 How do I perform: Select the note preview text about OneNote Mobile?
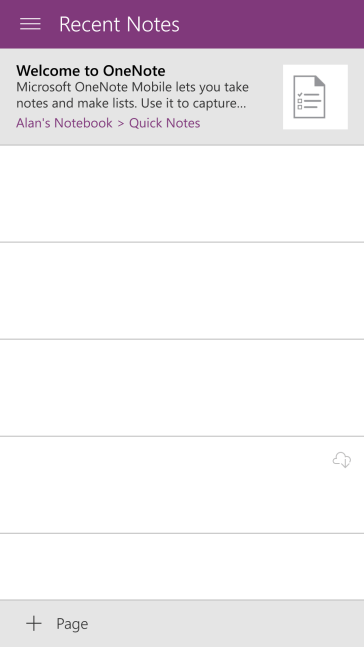point(132,95)
